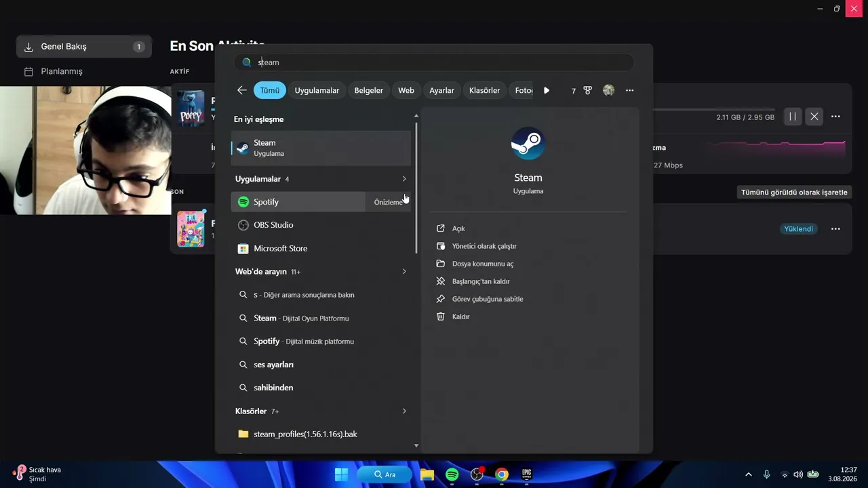Show more filters with the play arrow

(547, 90)
